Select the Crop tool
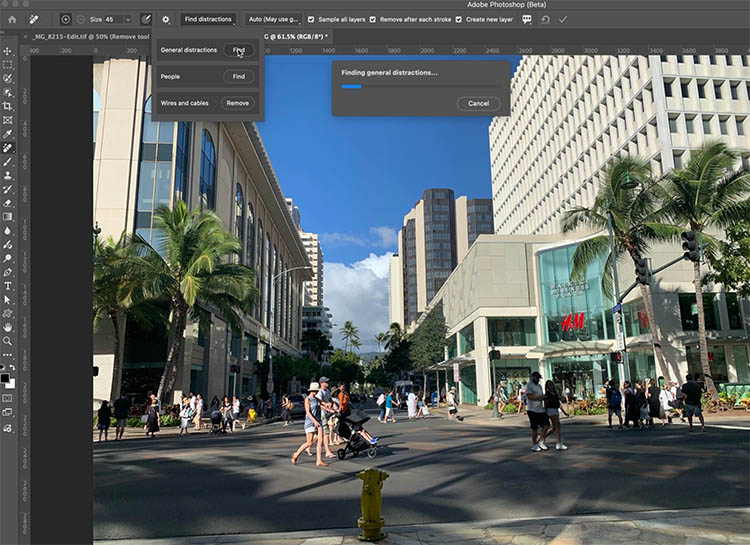The height and width of the screenshot is (545, 750). 7,106
